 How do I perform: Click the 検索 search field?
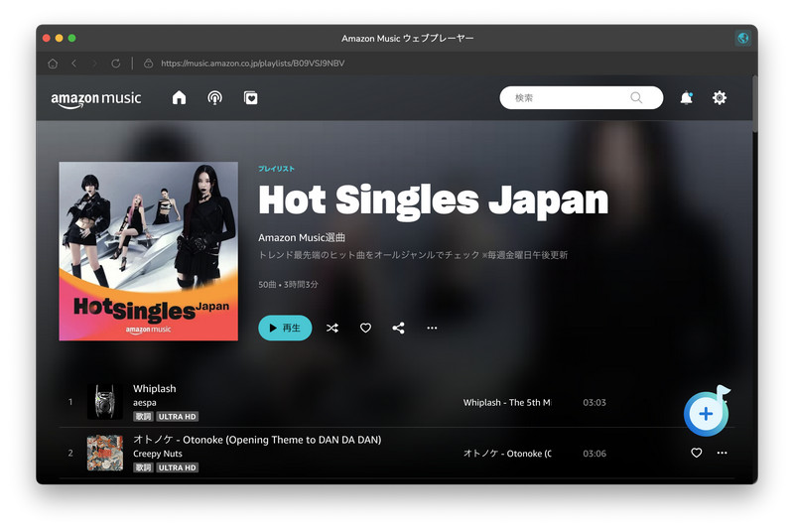pos(582,97)
